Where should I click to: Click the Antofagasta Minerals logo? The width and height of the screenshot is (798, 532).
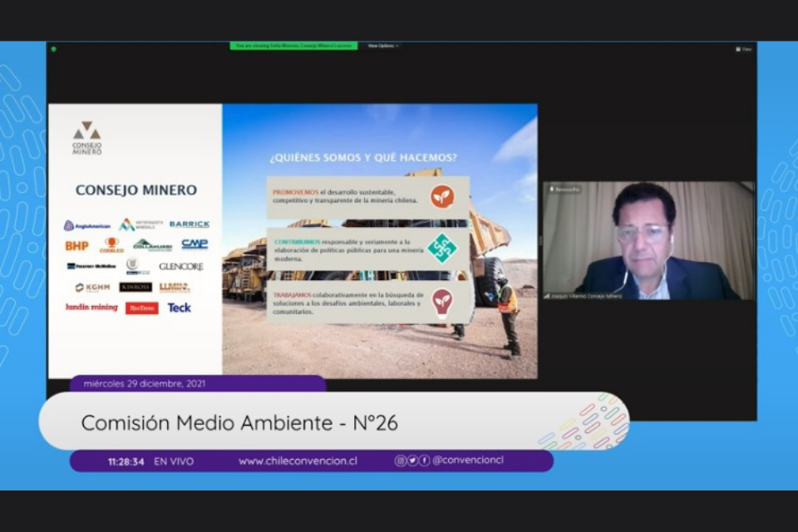point(141,224)
